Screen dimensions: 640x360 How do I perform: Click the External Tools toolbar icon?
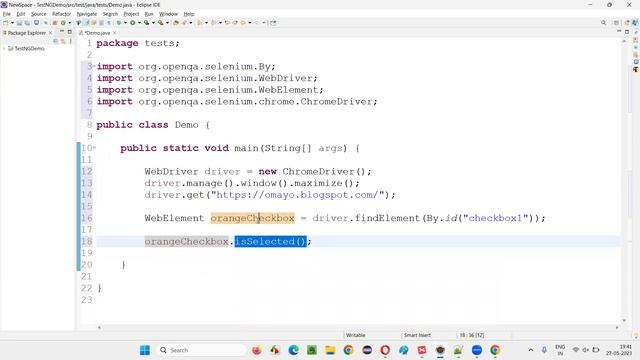pos(160,23)
